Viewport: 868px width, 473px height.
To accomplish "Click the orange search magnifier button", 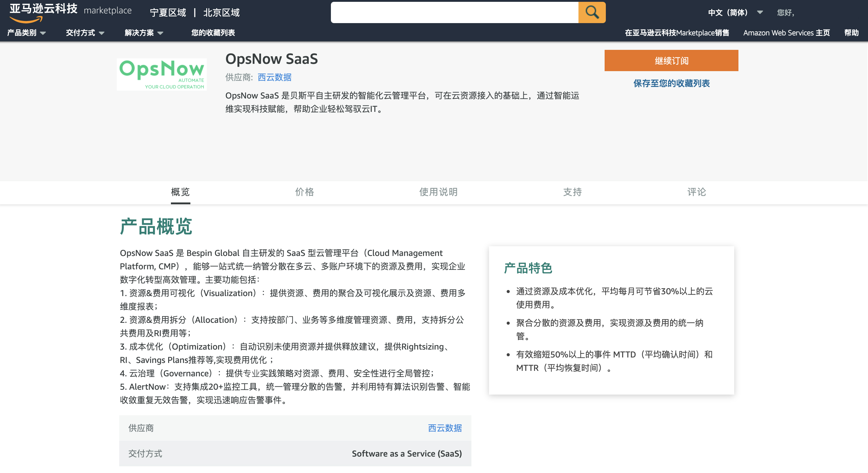I will point(592,12).
